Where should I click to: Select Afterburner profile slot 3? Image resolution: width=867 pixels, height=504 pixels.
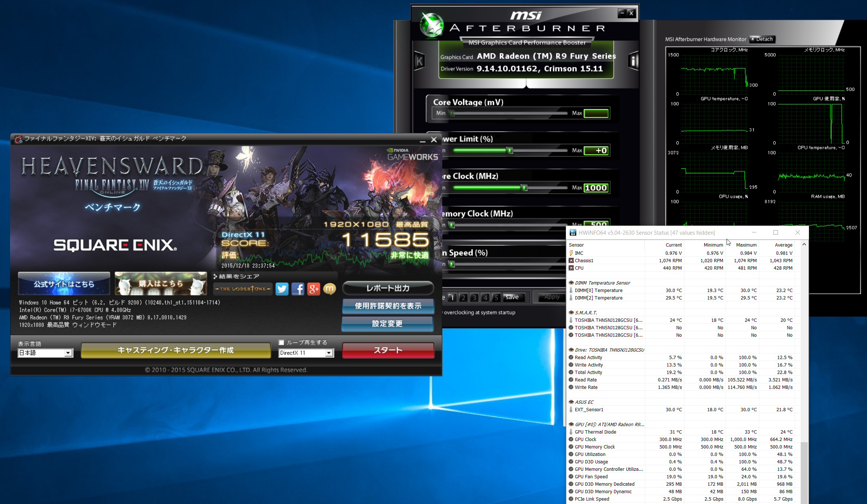tap(474, 297)
